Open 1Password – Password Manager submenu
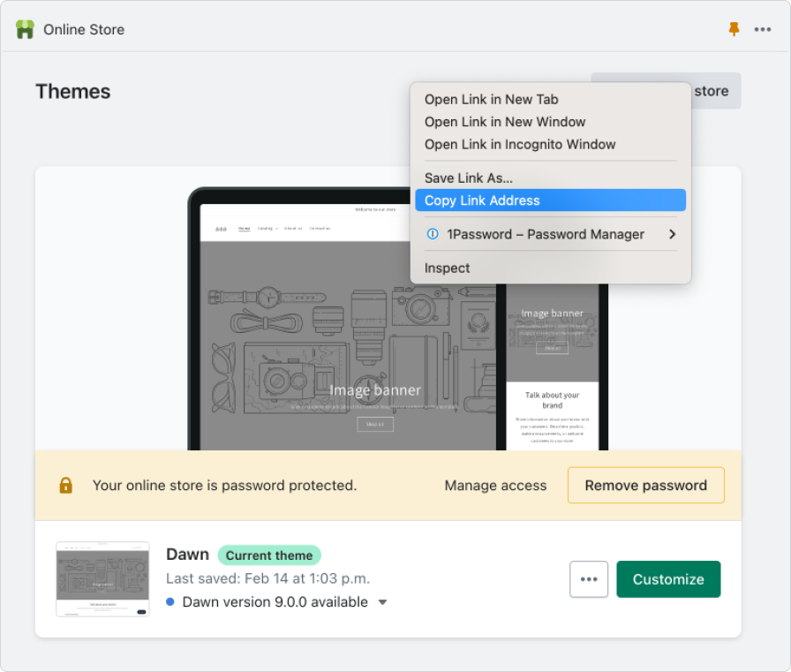This screenshot has height=672, width=791. [x=550, y=234]
